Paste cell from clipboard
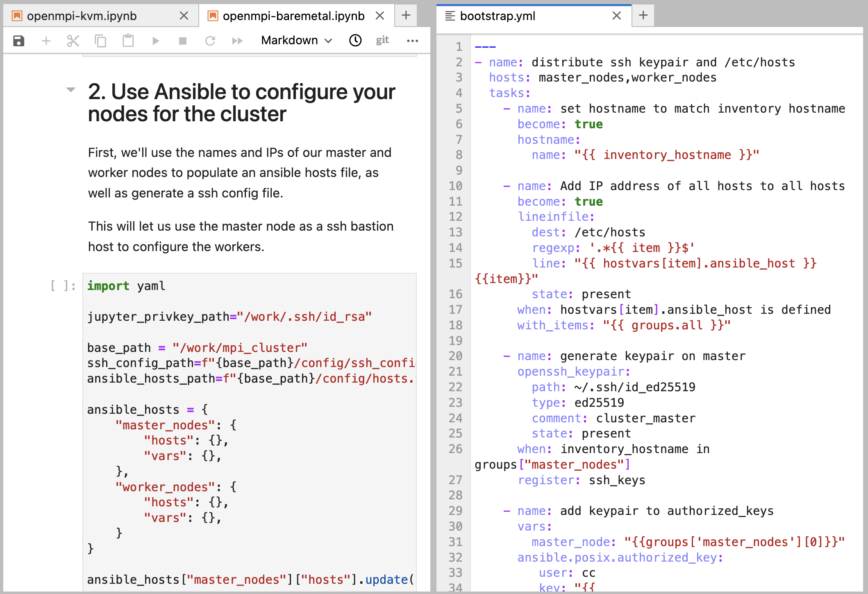868x594 pixels. click(x=128, y=41)
